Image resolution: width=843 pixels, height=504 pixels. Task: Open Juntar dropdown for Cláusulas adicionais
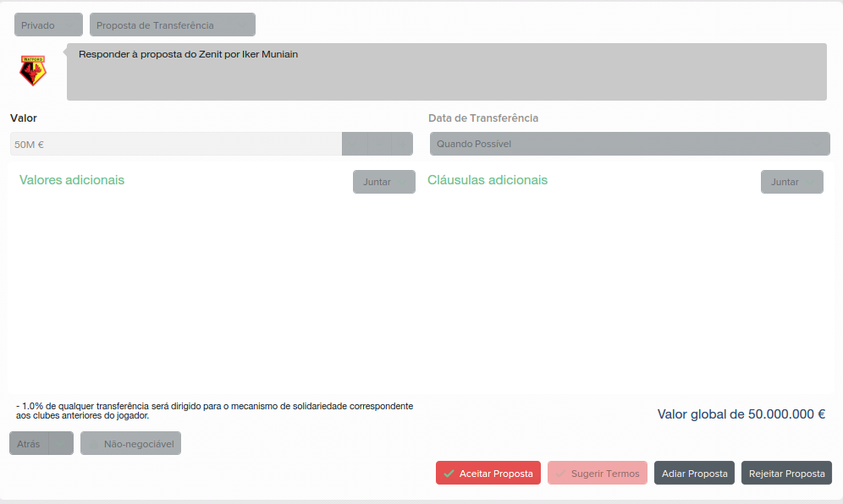pyautogui.click(x=792, y=182)
